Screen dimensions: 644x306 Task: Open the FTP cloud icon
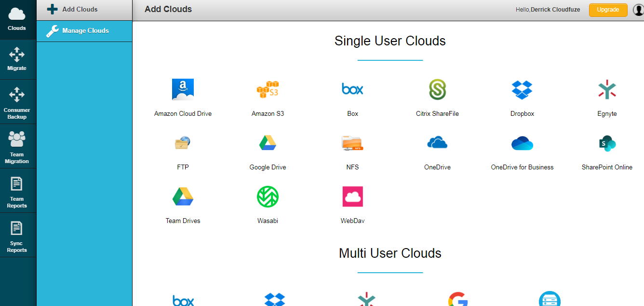(x=183, y=143)
